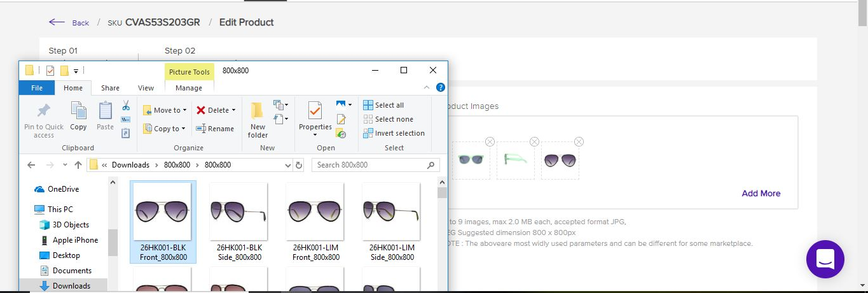Select 26HK001-LIM Front_800x800 file thumbnail
This screenshot has height=293, width=868.
point(315,222)
